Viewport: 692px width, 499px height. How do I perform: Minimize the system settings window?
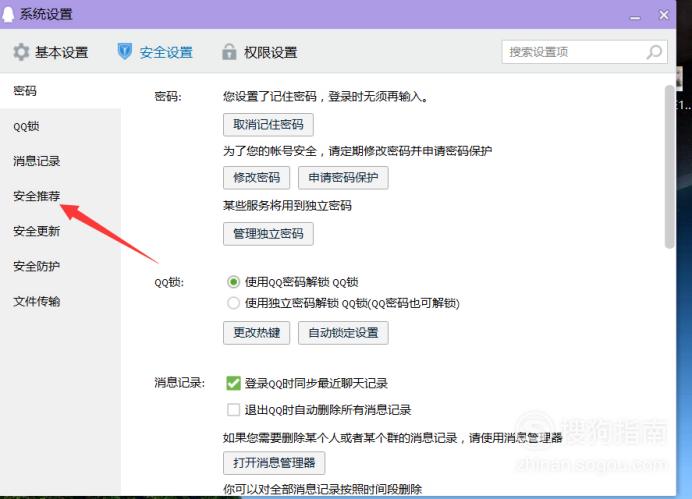pyautogui.click(x=635, y=18)
